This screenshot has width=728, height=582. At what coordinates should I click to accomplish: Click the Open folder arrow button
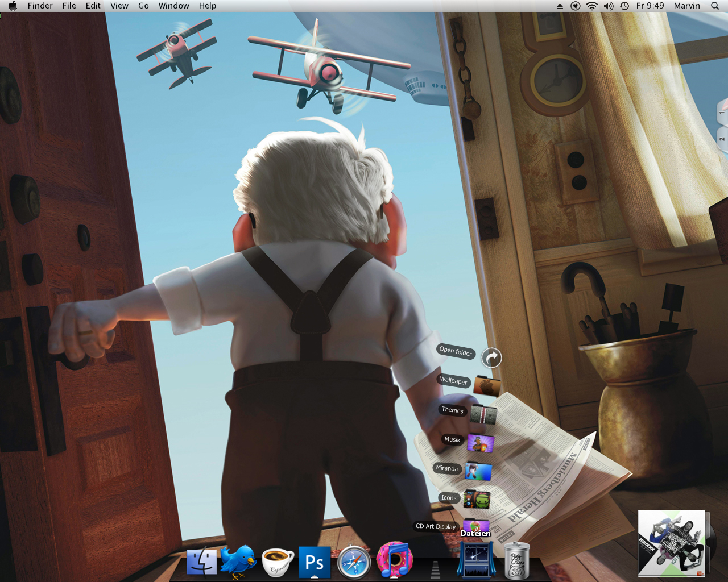tap(491, 357)
